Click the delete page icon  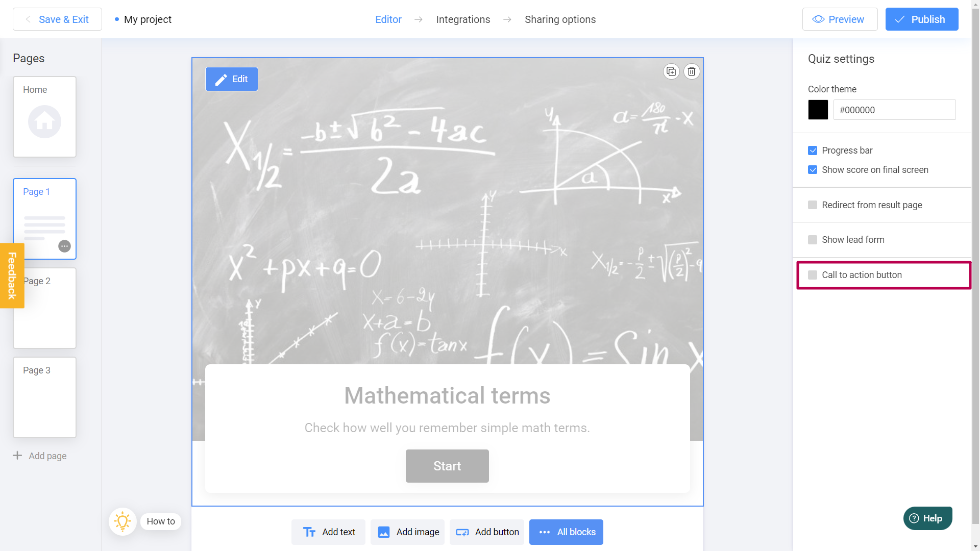click(691, 71)
